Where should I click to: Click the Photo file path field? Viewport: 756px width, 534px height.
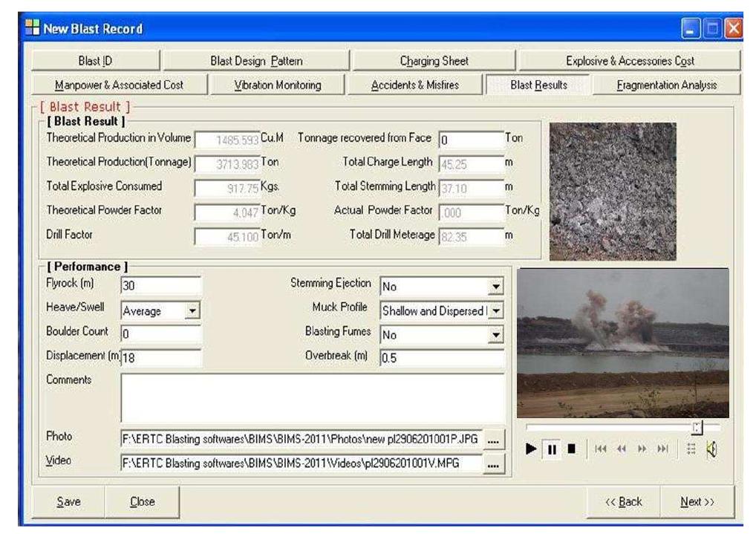(x=302, y=440)
